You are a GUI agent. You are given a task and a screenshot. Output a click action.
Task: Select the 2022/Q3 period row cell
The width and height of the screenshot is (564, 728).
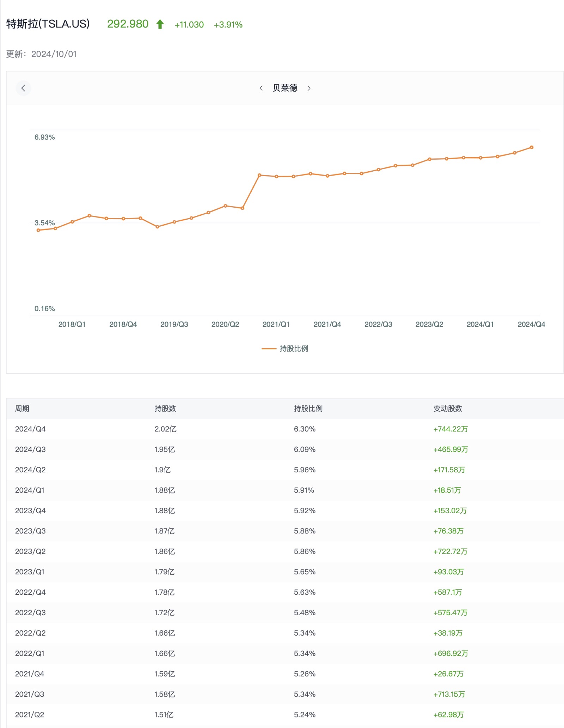click(x=30, y=613)
